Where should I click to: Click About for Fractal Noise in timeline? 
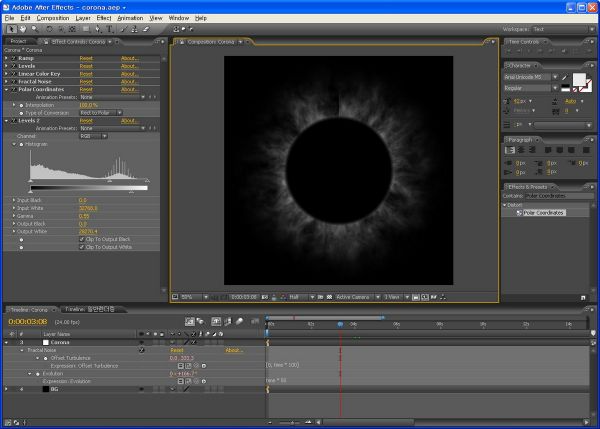click(234, 350)
